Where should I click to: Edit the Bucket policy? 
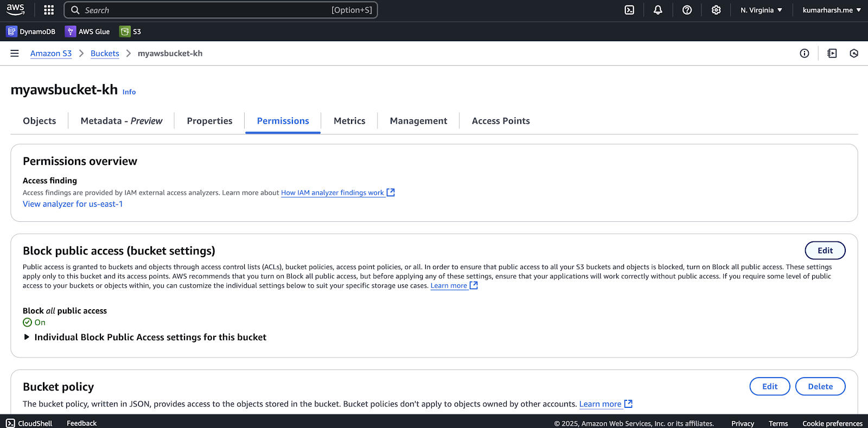(770, 386)
